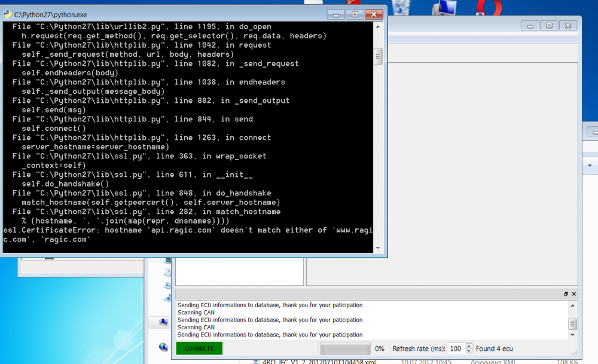
Task: Click the 'C:\Python27\python.exe' title text
Action: click(x=51, y=15)
